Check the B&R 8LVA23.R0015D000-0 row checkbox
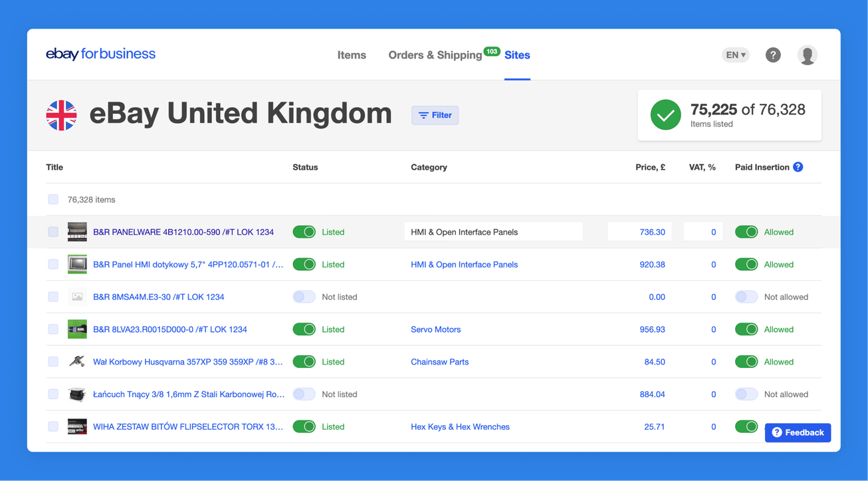 tap(53, 329)
